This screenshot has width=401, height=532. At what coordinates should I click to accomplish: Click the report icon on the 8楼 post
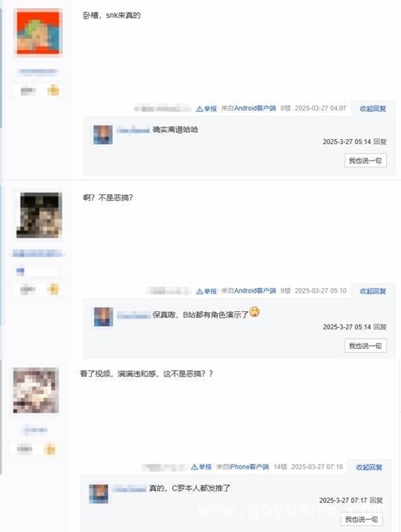pos(200,109)
